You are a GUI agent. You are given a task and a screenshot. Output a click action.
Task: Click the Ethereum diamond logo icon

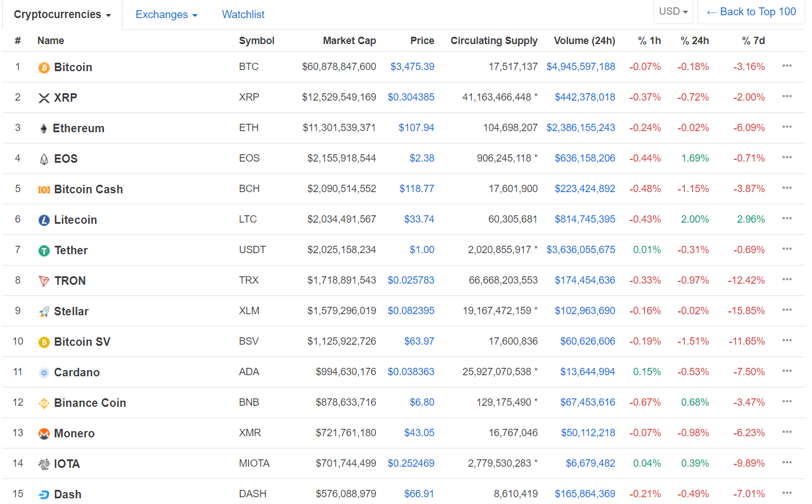[44, 129]
